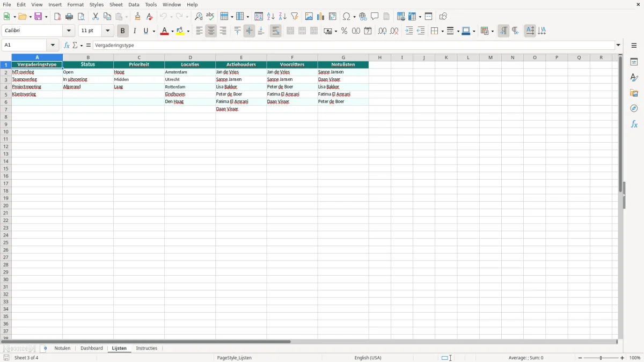
Task: Open the Format menu
Action: [x=76, y=4]
